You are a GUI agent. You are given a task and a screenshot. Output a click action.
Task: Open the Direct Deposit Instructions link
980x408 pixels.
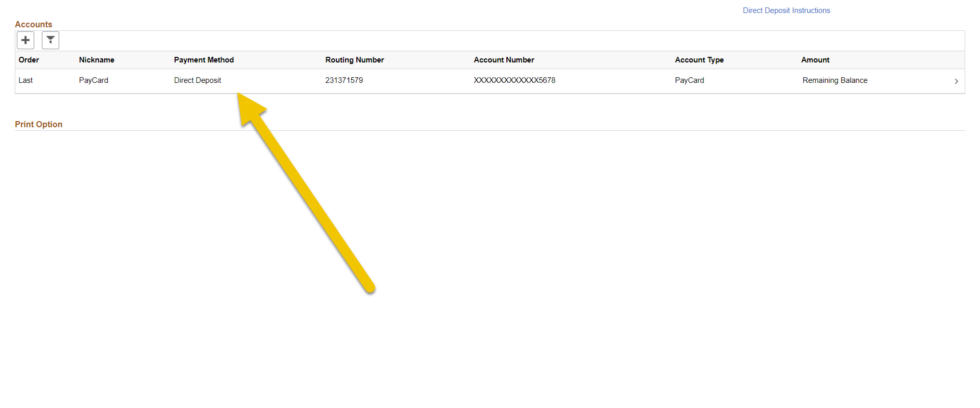pyautogui.click(x=786, y=10)
